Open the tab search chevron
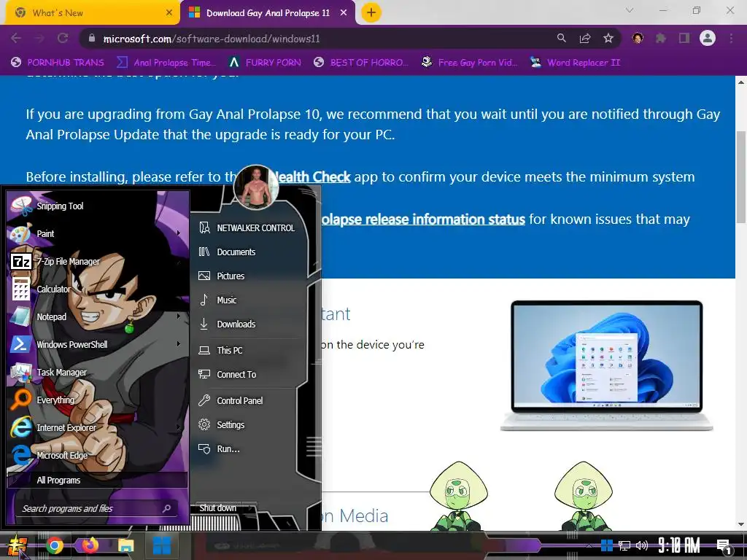This screenshot has height=560, width=747. pyautogui.click(x=630, y=10)
